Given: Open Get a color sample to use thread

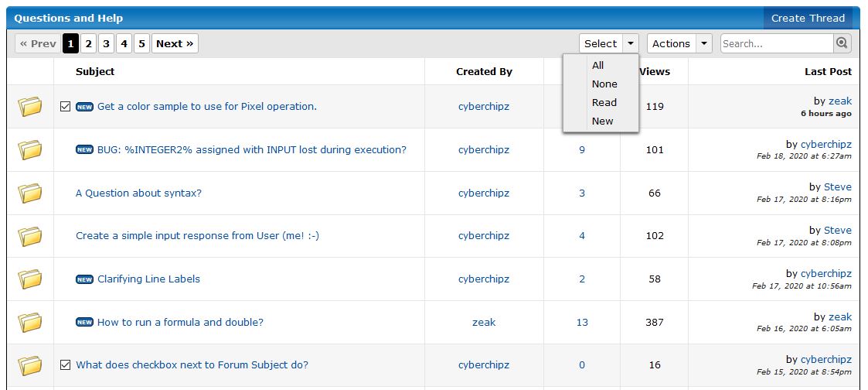Looking at the screenshot, I should coord(207,106).
